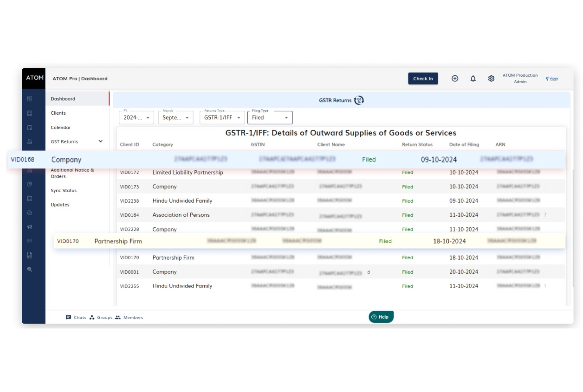This screenshot has width=583, height=392.
Task: Click the Chats speech bubble icon
Action: (x=68, y=317)
